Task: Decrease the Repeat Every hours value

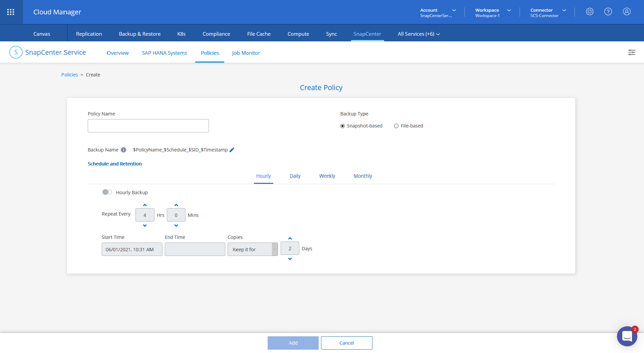Action: click(145, 226)
